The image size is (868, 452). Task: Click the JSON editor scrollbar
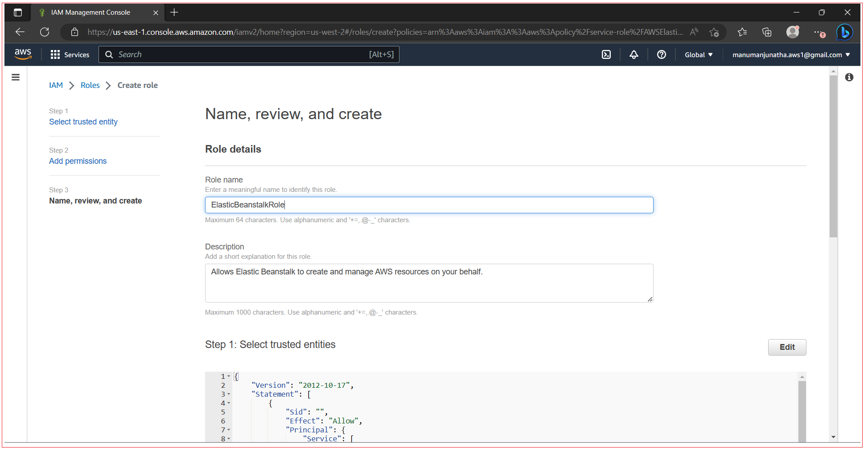(802, 411)
